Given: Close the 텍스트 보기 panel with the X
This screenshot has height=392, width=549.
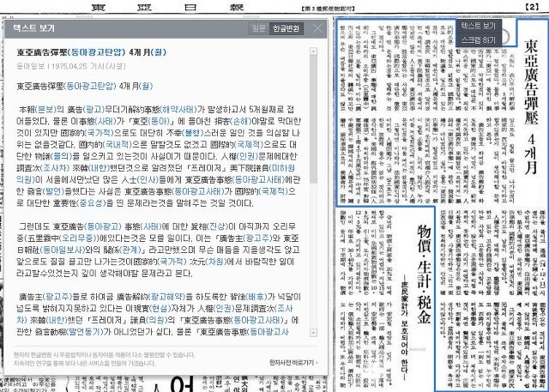Looking at the screenshot, I should coord(317,28).
